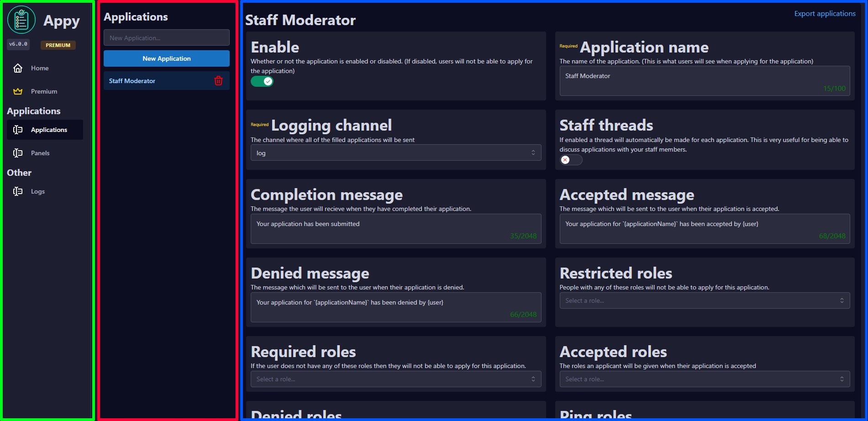Open the Logging channel dropdown
This screenshot has width=868, height=421.
click(x=395, y=153)
